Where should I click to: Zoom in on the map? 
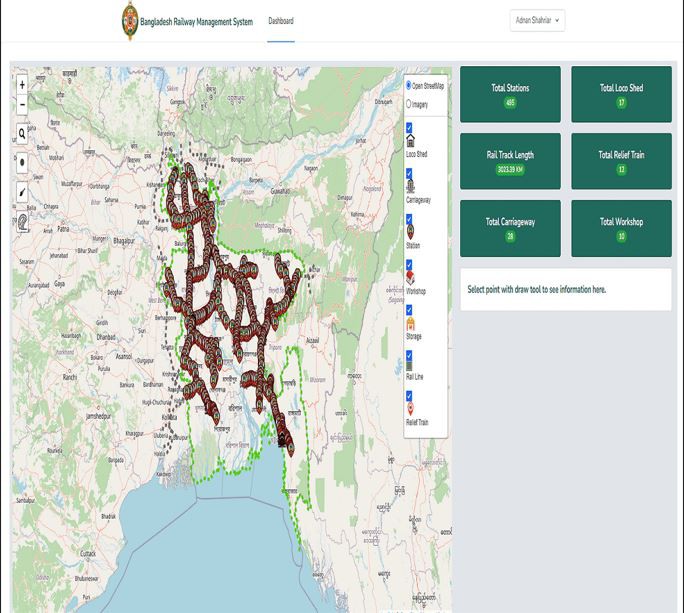(22, 85)
